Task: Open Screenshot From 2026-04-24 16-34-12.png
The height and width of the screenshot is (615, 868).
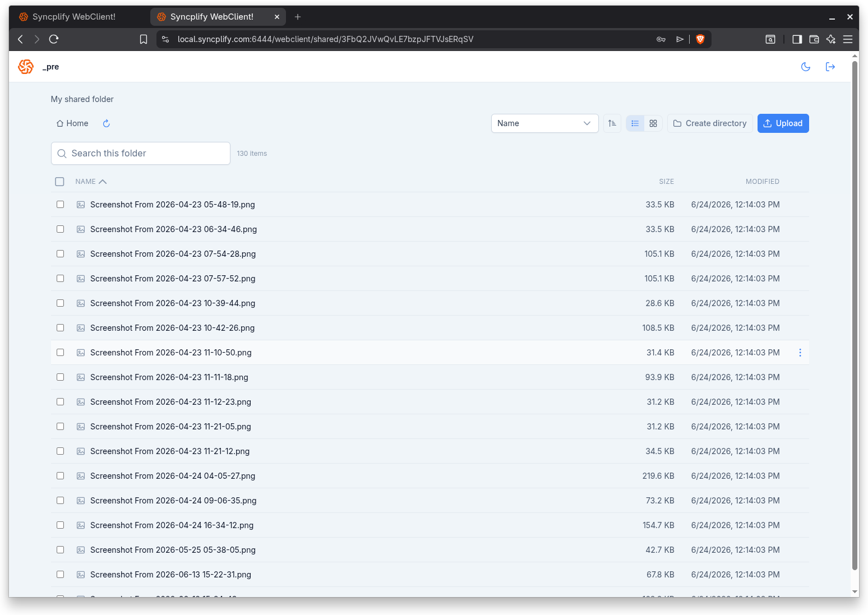Action: tap(172, 525)
